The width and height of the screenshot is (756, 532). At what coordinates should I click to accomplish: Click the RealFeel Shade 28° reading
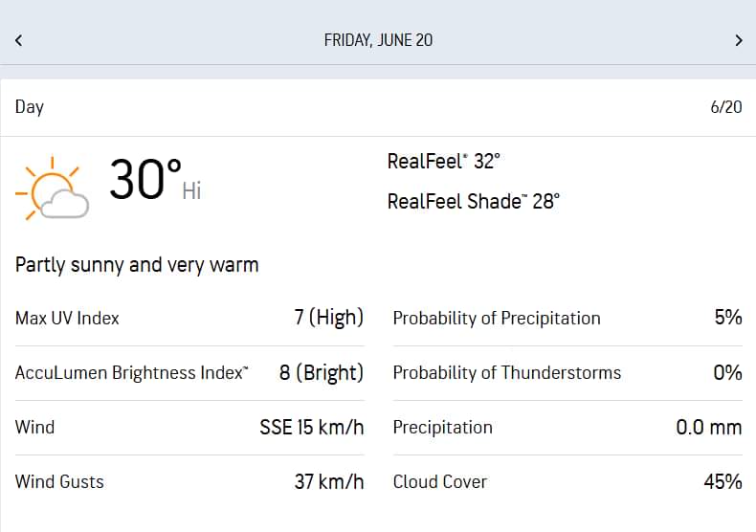point(473,201)
